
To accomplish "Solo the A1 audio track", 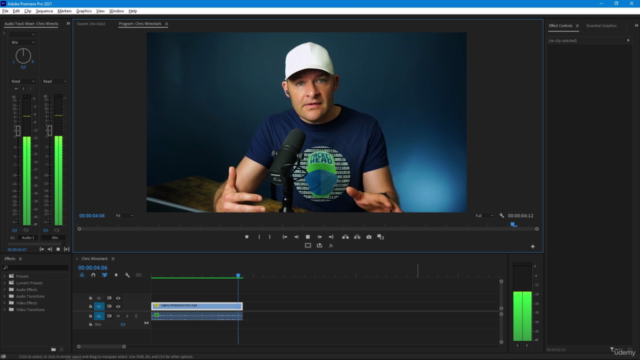I will (x=127, y=316).
